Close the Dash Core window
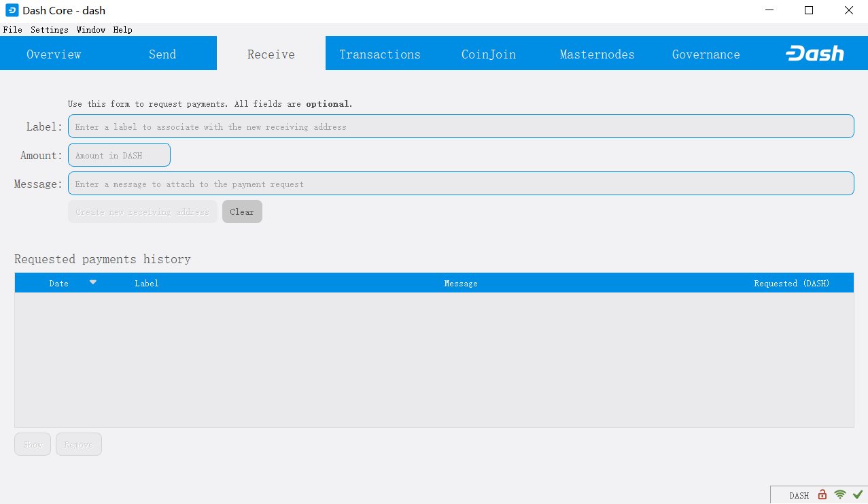Screen dimensions: 868x504 pyautogui.click(x=848, y=10)
